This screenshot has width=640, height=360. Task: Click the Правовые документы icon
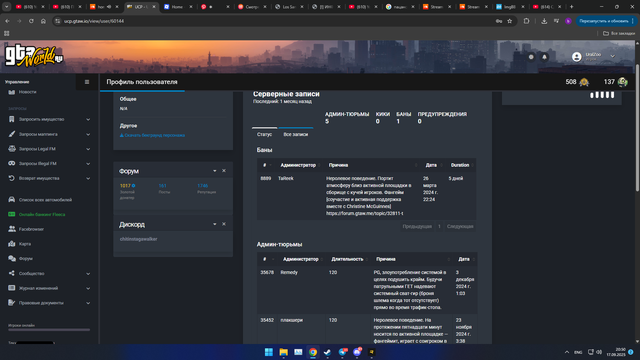[11, 302]
